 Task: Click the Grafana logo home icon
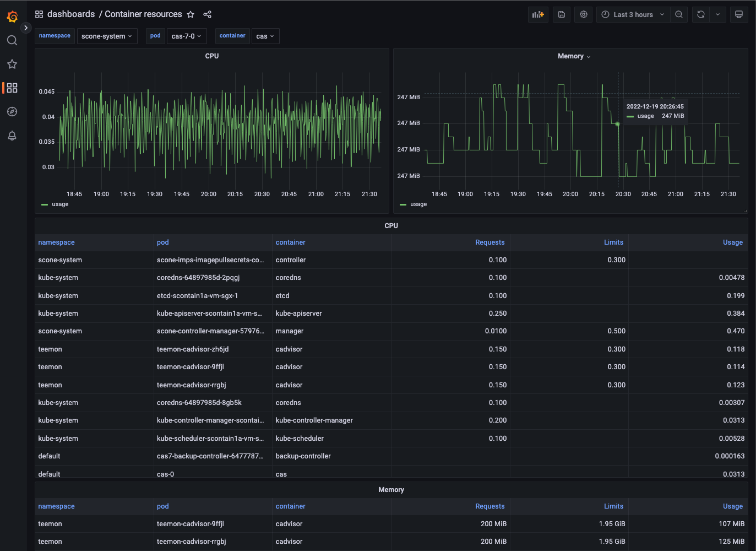12,17
